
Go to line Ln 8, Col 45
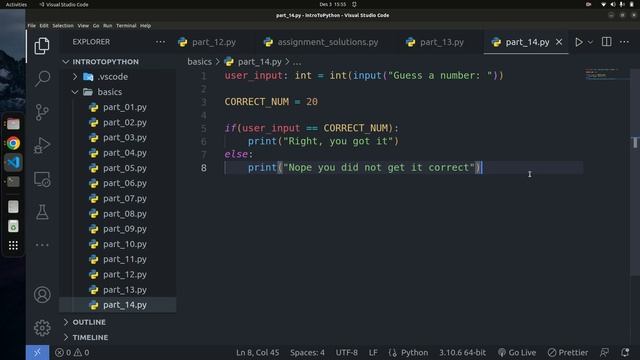pos(258,352)
